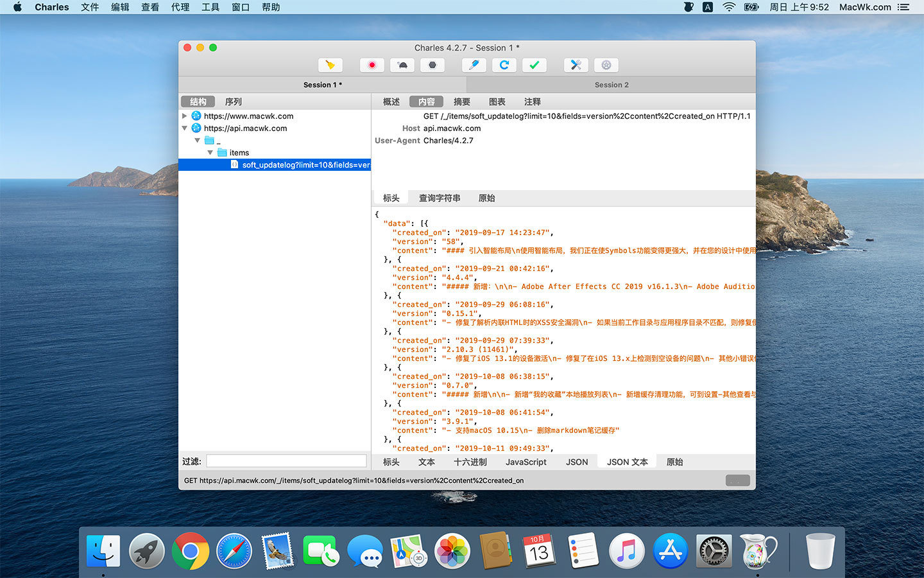
Task: Open settings with the gear icon
Action: pos(606,65)
